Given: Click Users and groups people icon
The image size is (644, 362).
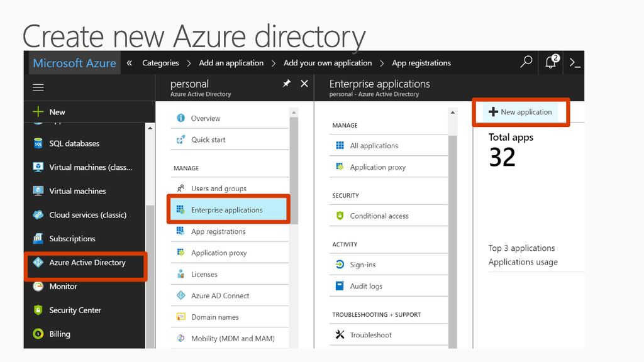Looking at the screenshot, I should point(180,189).
